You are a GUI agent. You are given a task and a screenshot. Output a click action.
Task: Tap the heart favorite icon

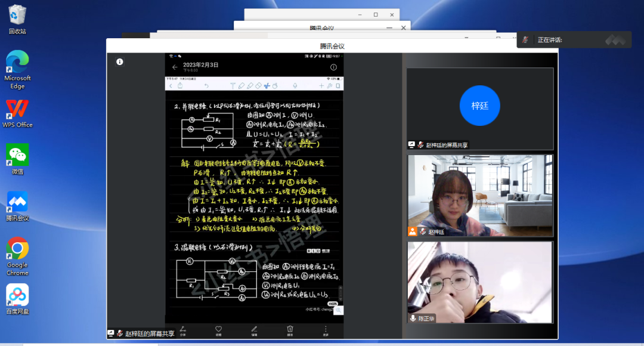pyautogui.click(x=218, y=329)
